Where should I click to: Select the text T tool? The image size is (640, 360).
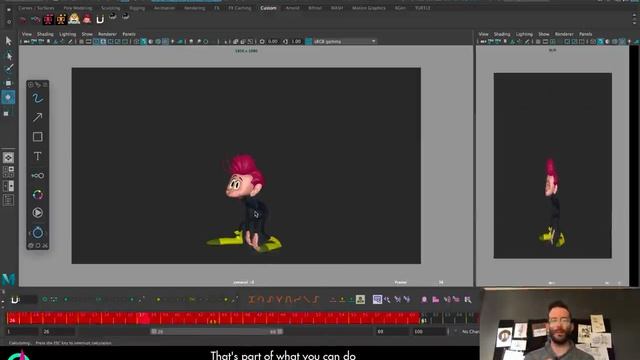pos(38,156)
